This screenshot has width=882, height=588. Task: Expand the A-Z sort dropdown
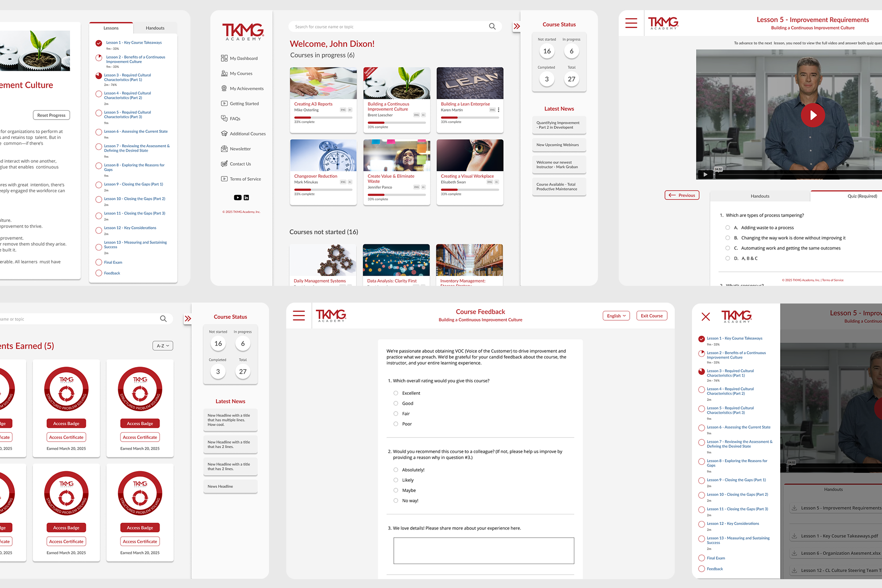click(163, 346)
